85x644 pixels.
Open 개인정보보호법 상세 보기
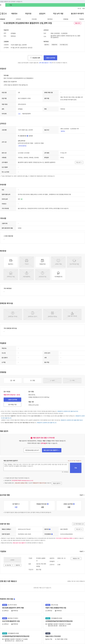tap(32, 450)
